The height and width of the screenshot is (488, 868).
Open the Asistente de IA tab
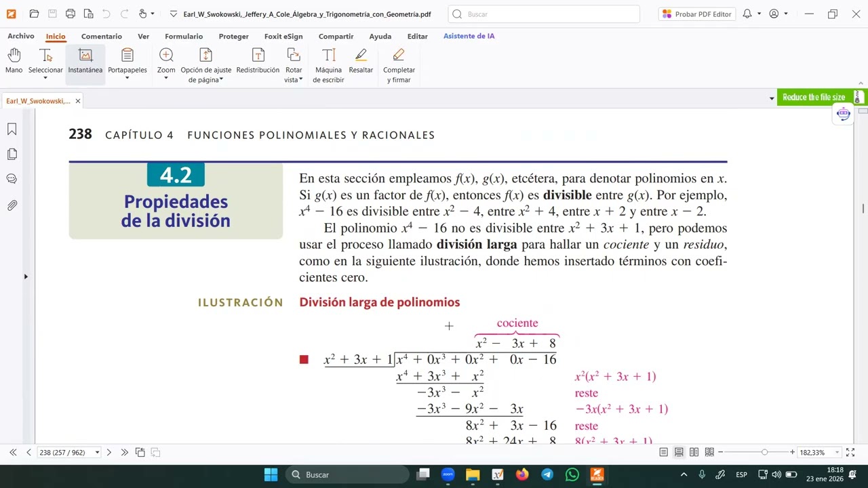(x=469, y=36)
